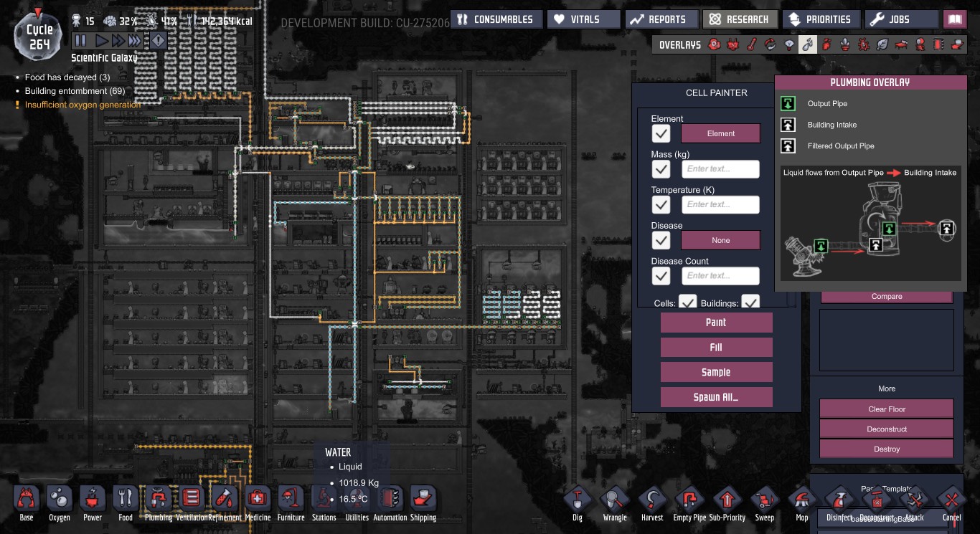
Task: Show the Temperature overlay thermometer icon
Action: [751, 44]
